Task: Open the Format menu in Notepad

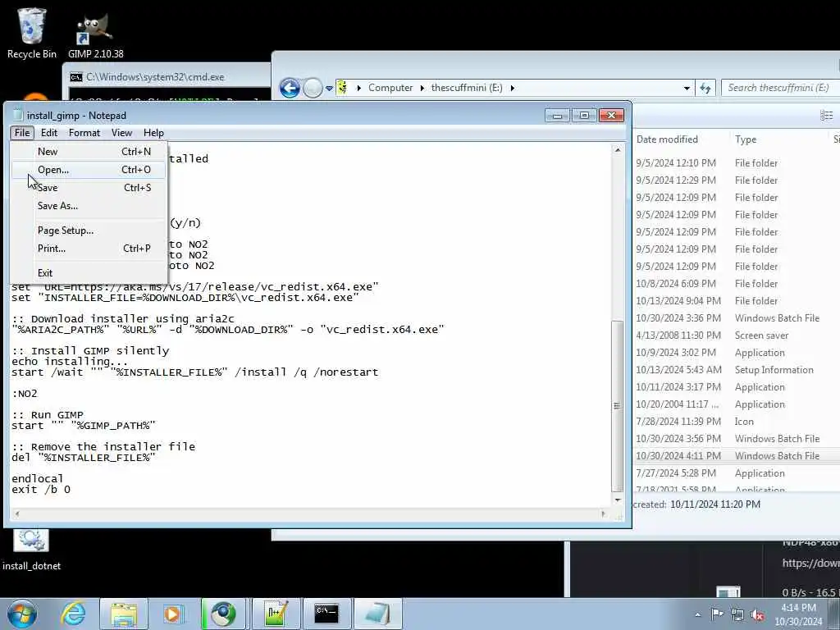Action: click(x=84, y=133)
